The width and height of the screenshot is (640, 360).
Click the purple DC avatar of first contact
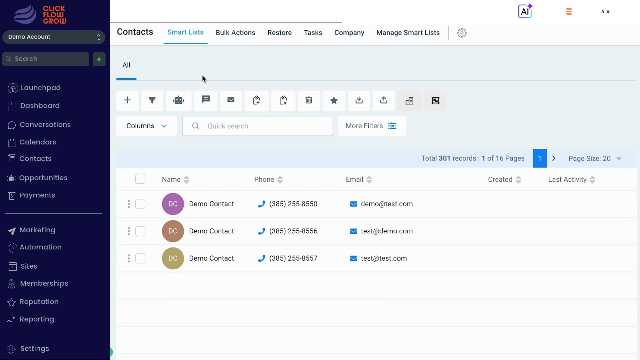[x=173, y=204]
